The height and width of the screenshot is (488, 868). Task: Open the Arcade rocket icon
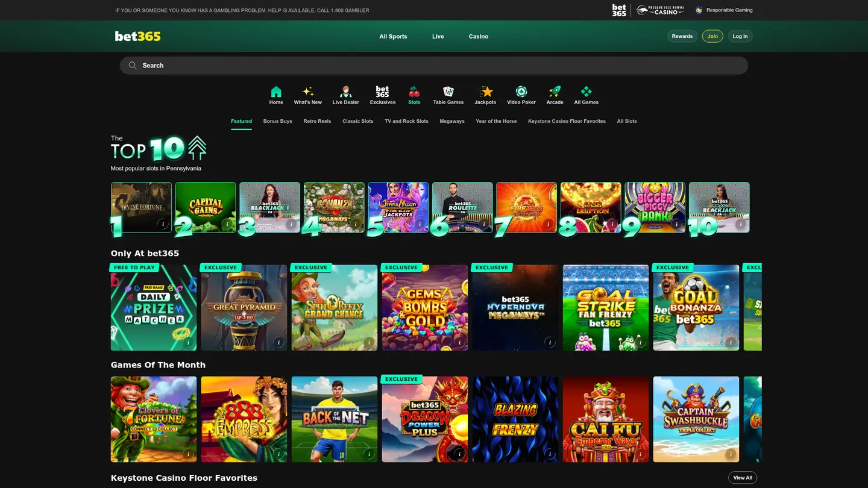tap(555, 92)
